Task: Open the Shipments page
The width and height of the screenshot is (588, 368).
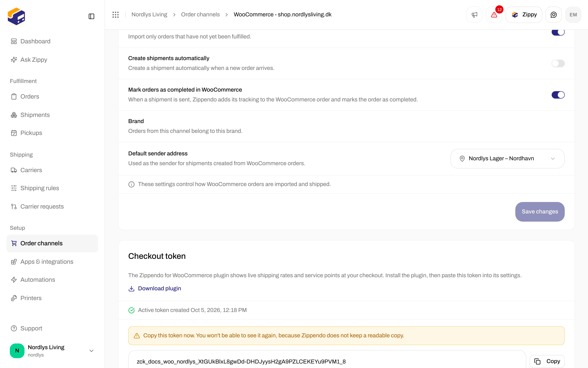Action: point(52,115)
